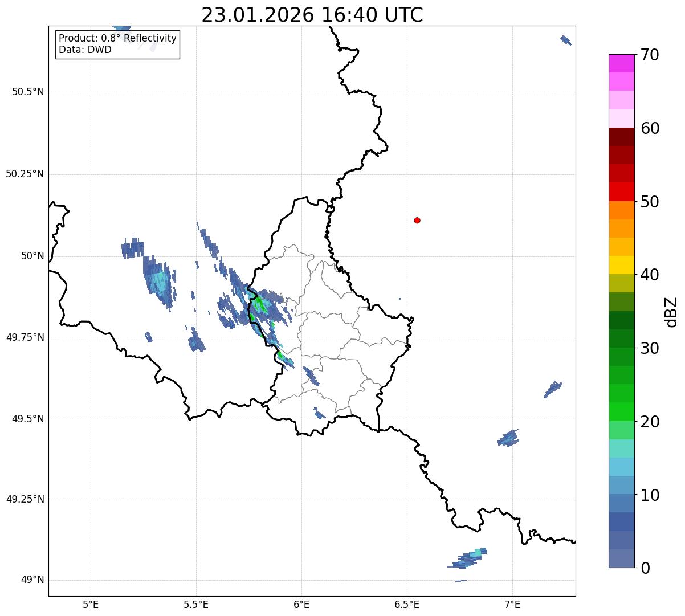
Task: Click the Data: DWD label
Action: [x=85, y=50]
